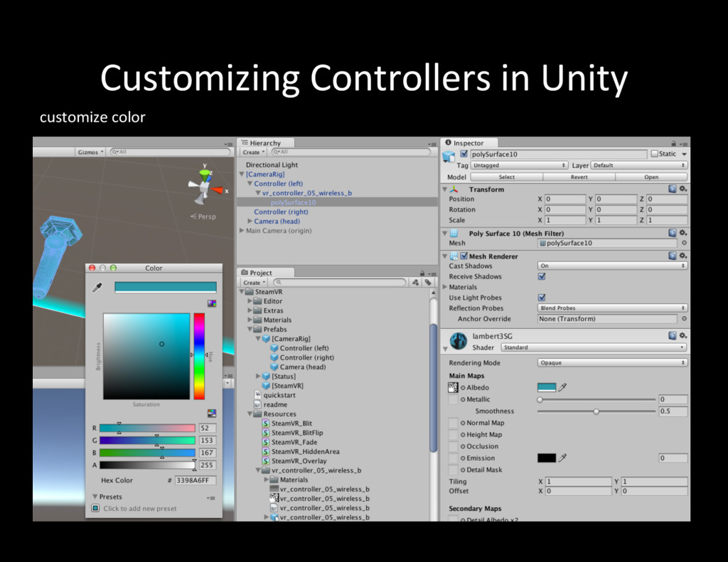Viewport: 728px width, 562px height.
Task: Click the vertical Hue slider
Action: [199, 356]
